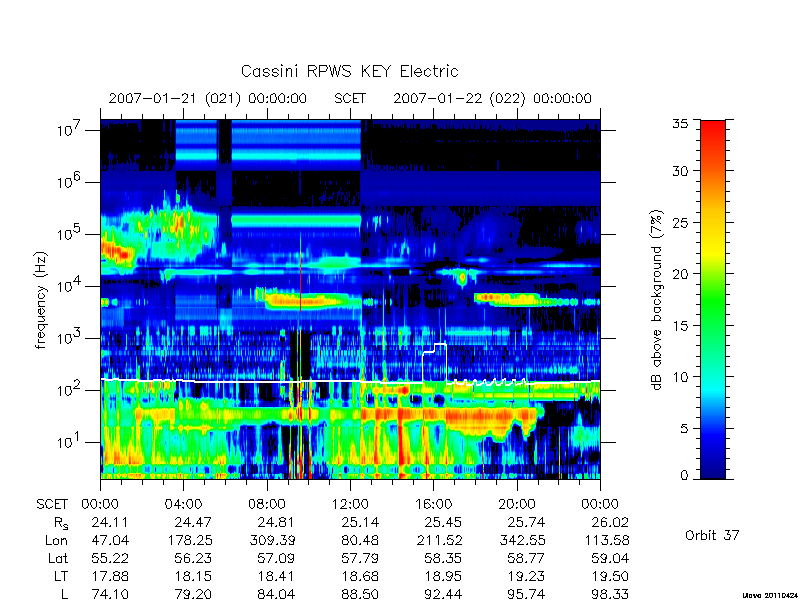Click the colorbar label 'dB above background (7%)'

(657, 300)
